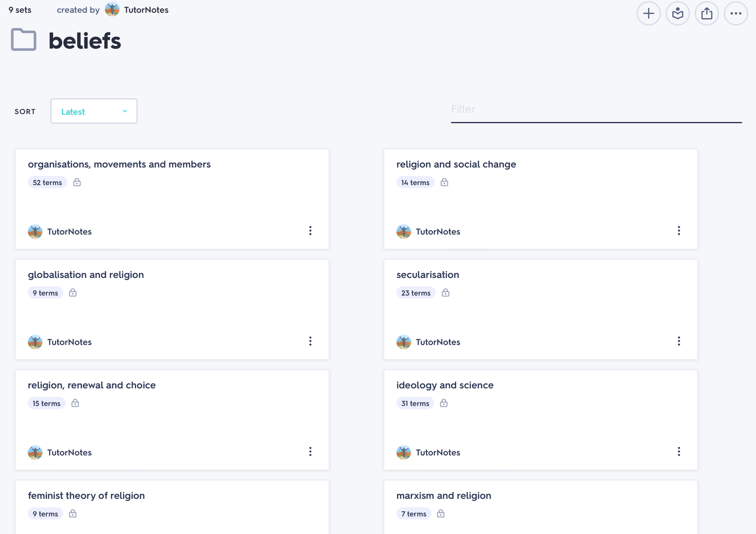Click lock icon on organisations, movements and members card

77,182
